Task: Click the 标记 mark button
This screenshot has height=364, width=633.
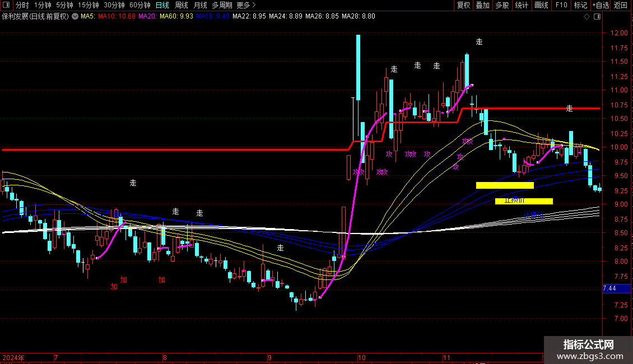Action: (580, 5)
